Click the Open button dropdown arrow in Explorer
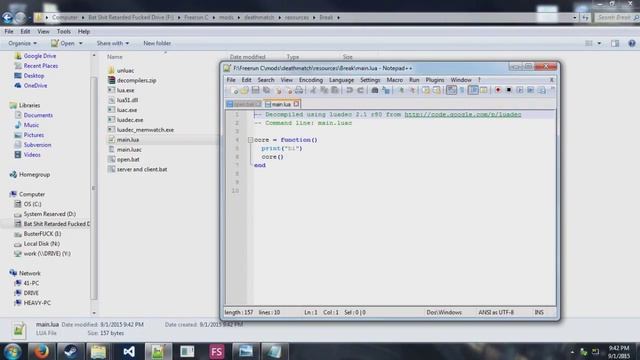 (81, 43)
